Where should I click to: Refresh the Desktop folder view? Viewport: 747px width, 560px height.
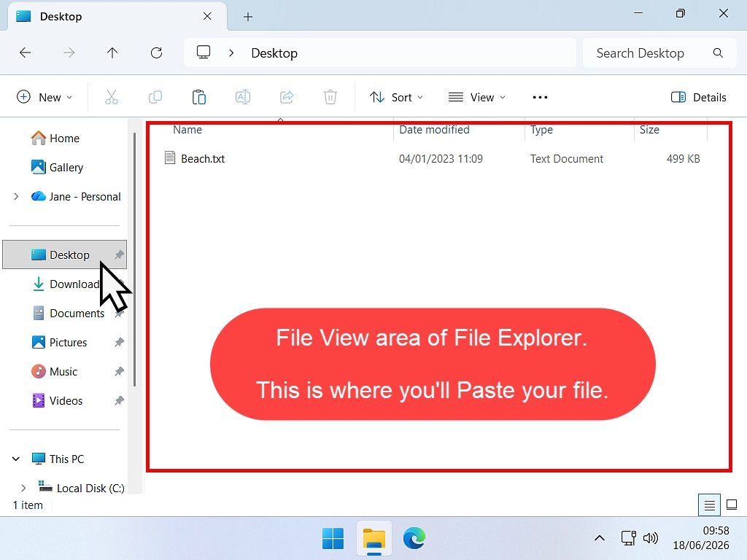point(156,52)
